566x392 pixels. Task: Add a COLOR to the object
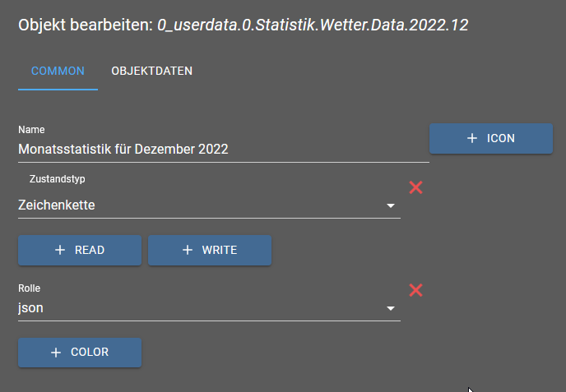[x=80, y=353]
